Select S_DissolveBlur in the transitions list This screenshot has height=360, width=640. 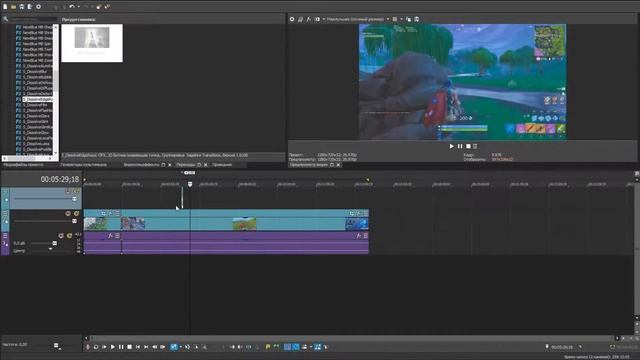coord(35,71)
